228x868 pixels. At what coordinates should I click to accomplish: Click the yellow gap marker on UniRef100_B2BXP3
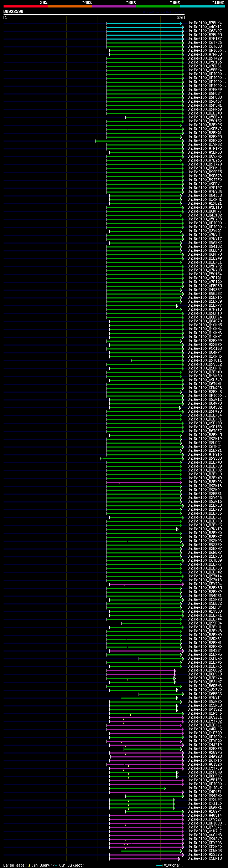(x=119, y=484)
